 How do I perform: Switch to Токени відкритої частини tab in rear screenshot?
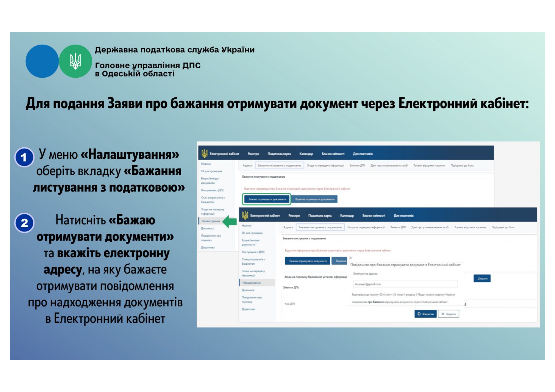(429, 165)
